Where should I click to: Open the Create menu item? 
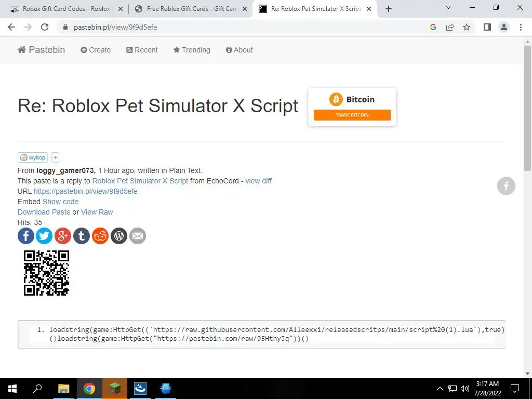96,50
